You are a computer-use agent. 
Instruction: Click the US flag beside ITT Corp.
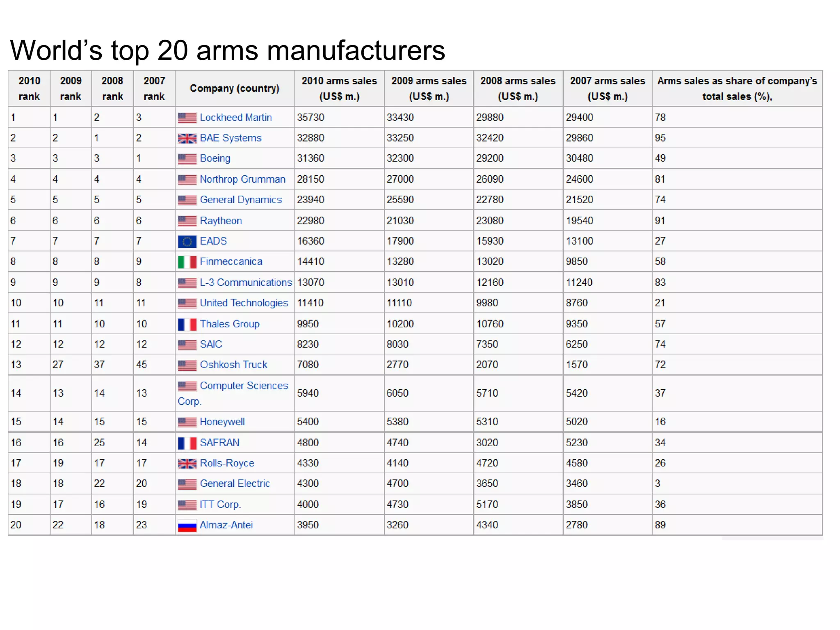click(187, 505)
